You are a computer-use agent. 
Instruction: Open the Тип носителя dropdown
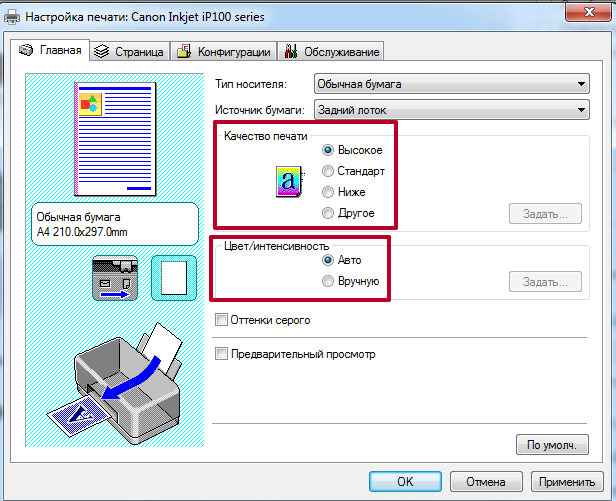[450, 84]
